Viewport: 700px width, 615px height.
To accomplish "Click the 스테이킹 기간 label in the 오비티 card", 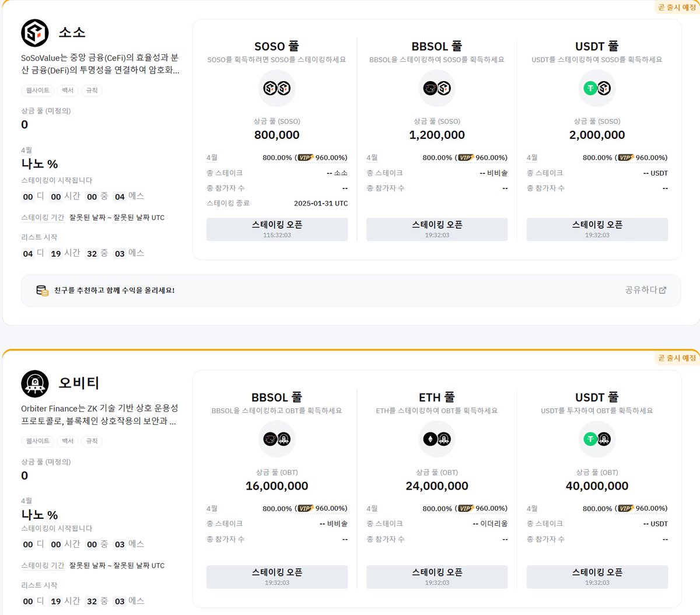I will tap(43, 565).
